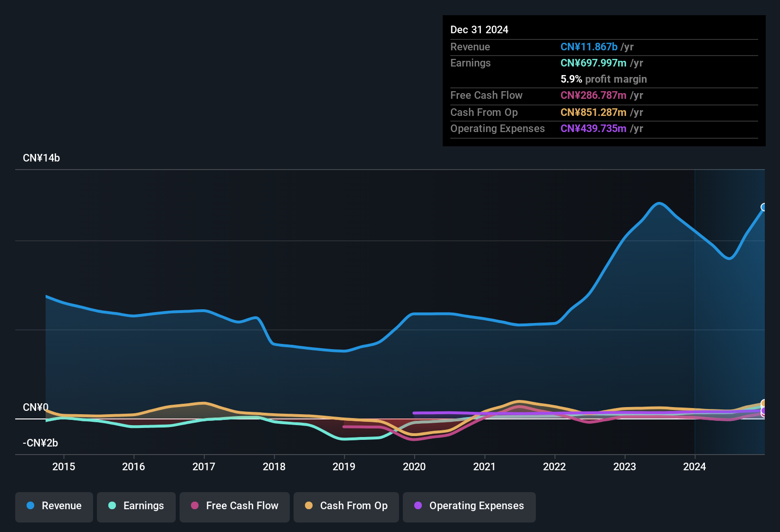This screenshot has height=532, width=780.
Task: Toggle the Earnings series off in legend
Action: click(136, 506)
